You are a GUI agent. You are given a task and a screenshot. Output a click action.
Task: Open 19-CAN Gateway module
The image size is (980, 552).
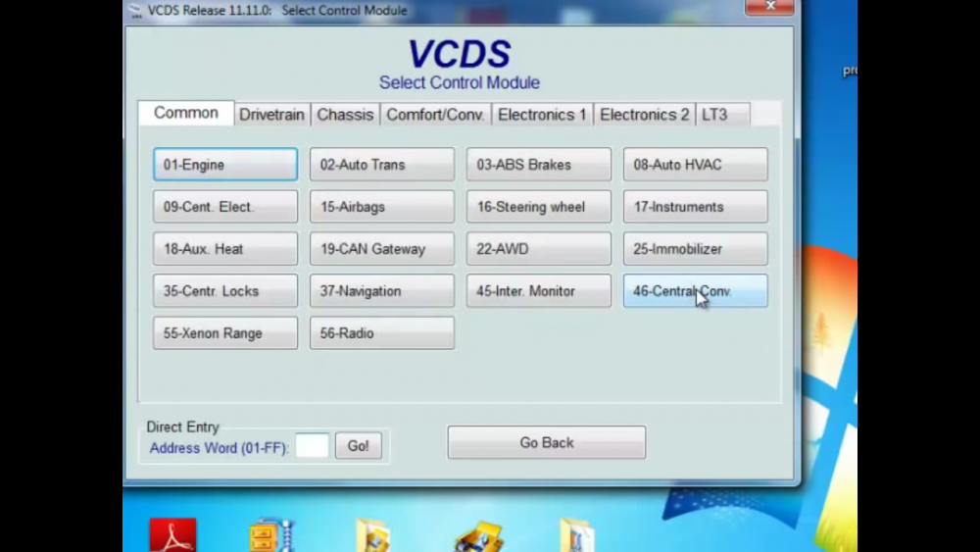tap(382, 249)
